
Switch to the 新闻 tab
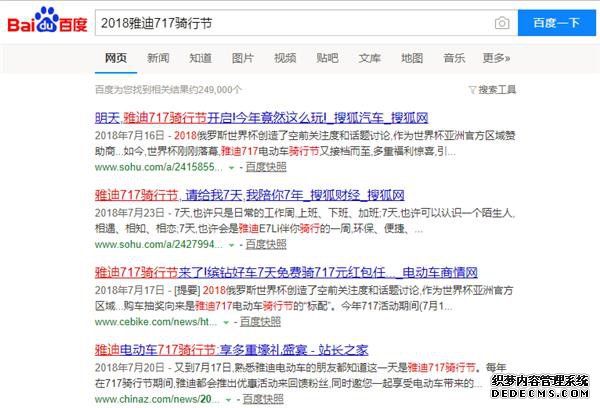[x=158, y=58]
